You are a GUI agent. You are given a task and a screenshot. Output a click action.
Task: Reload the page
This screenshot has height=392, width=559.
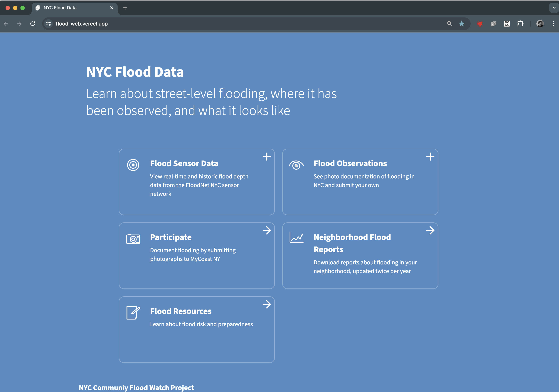coord(32,24)
